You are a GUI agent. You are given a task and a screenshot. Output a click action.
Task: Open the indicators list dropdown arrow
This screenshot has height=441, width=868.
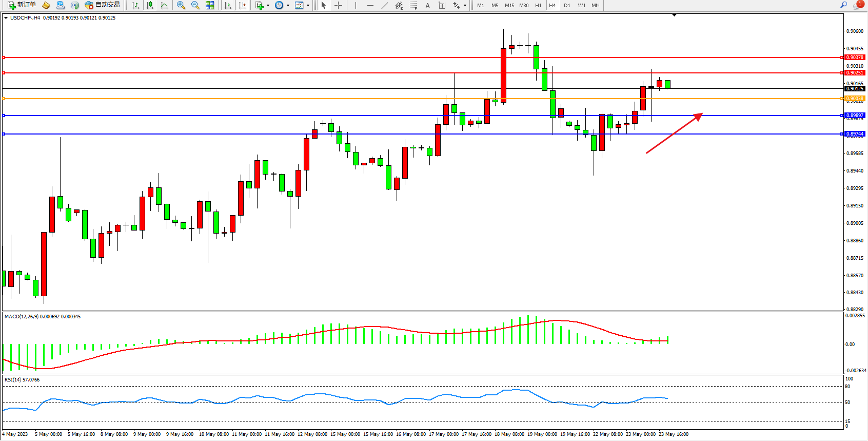[x=268, y=6]
